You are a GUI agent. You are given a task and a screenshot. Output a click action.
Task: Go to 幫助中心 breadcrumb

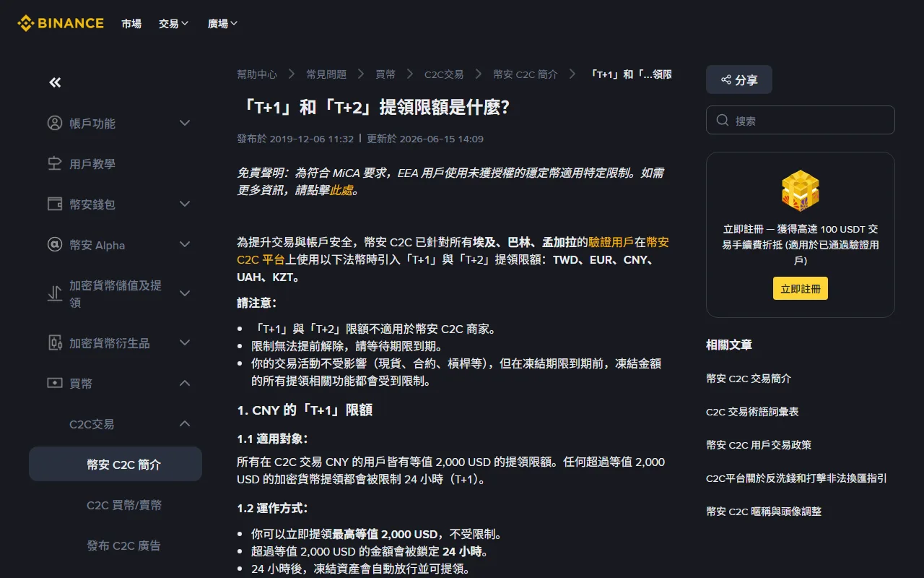point(257,74)
